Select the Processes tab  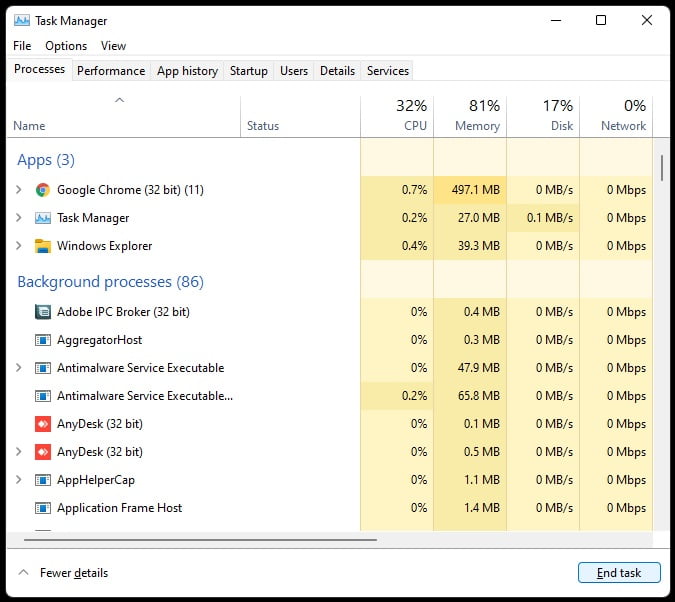pyautogui.click(x=40, y=69)
